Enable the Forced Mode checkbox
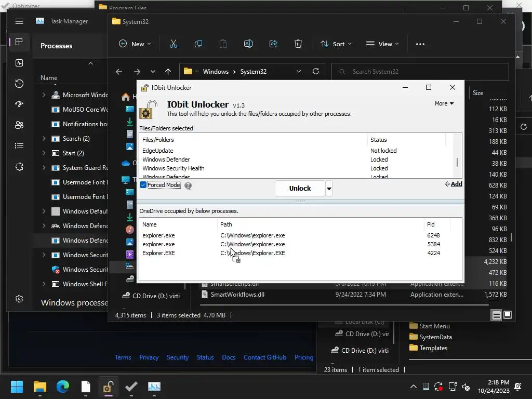This screenshot has width=532, height=399. coord(143,185)
